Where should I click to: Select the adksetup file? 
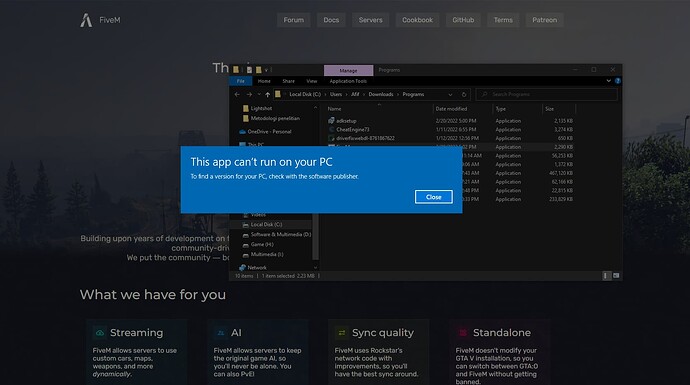(346, 121)
